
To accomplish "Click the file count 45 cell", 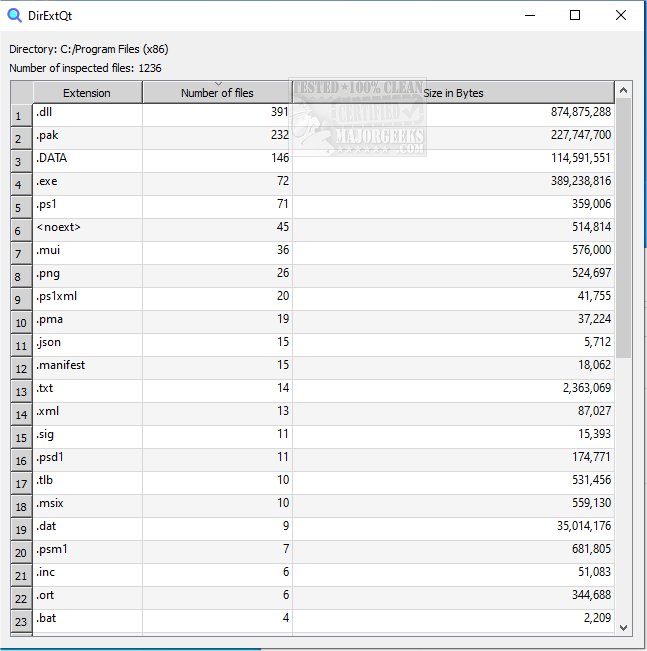I will point(218,230).
